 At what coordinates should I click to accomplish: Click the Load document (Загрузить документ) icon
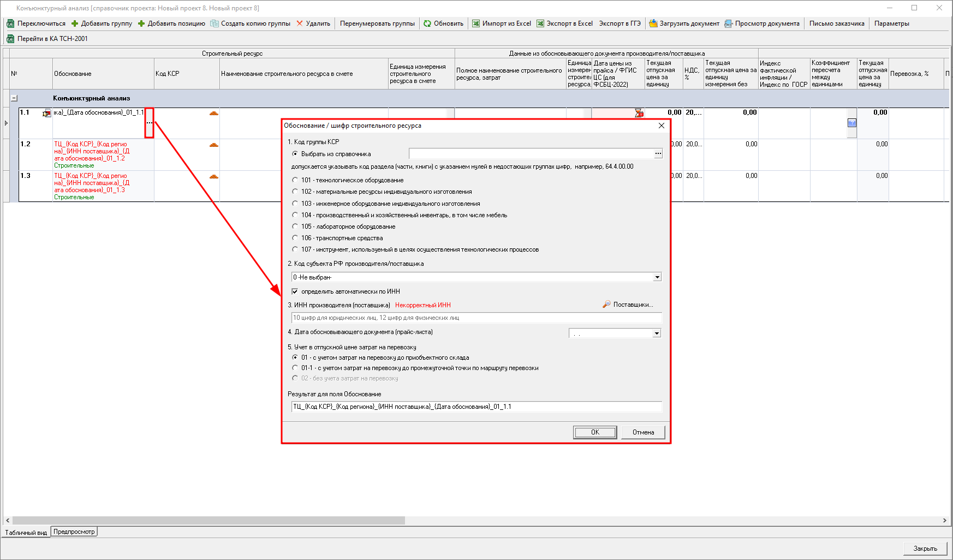[653, 23]
